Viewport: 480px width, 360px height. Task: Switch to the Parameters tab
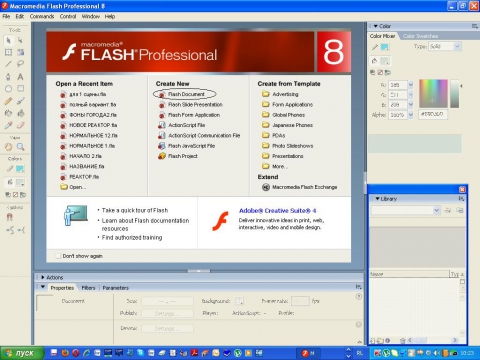pos(115,288)
